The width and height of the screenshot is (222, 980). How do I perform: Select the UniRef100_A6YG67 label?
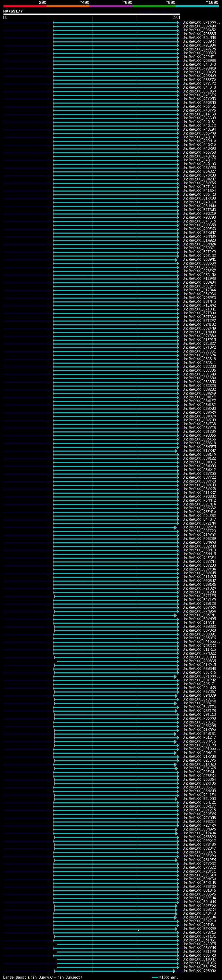click(x=199, y=691)
